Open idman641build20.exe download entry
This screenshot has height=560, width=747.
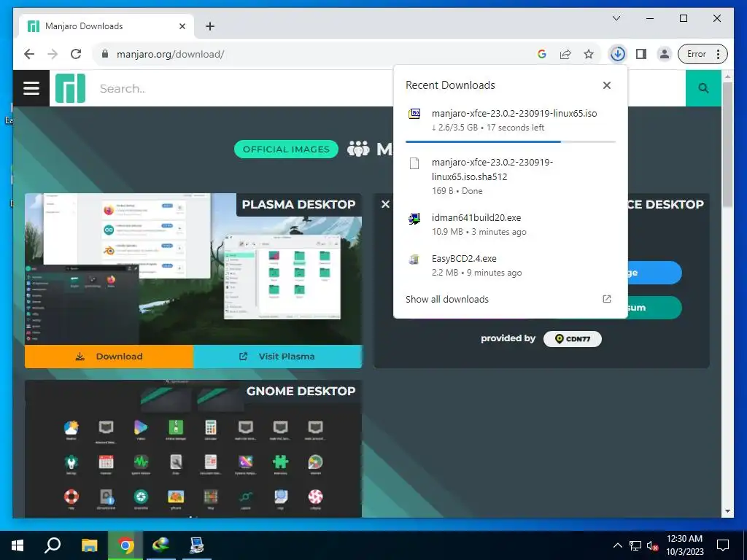click(510, 225)
